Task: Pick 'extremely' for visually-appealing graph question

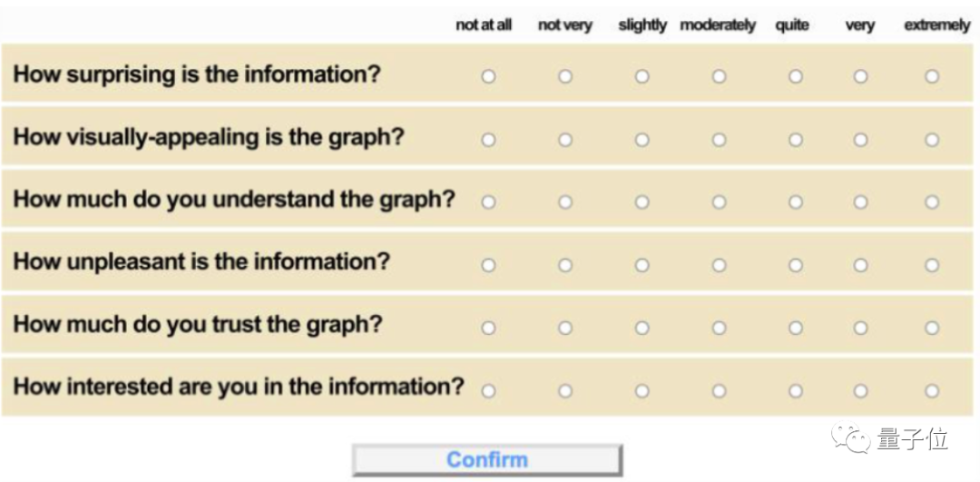Action: 932,140
